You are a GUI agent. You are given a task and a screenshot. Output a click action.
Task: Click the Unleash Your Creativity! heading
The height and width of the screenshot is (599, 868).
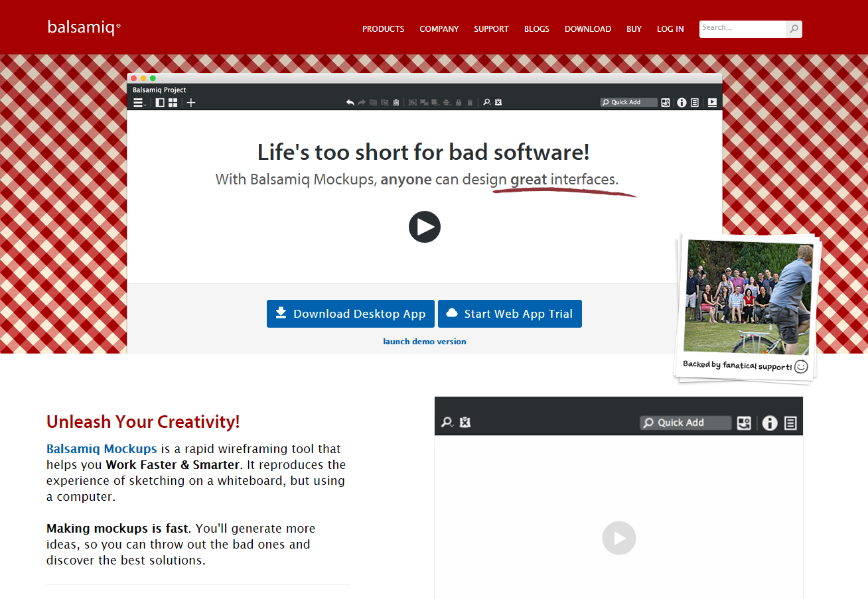(x=143, y=422)
